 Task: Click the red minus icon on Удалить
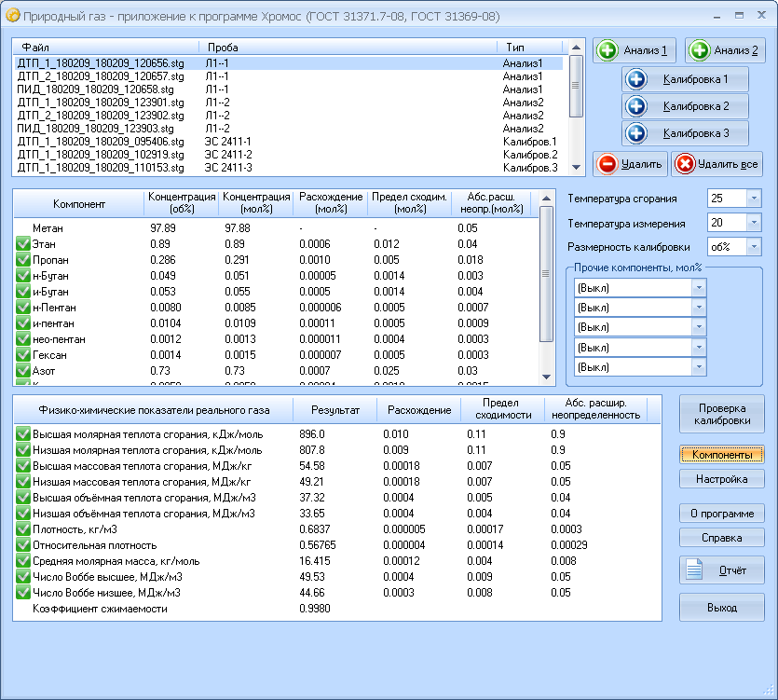(607, 165)
